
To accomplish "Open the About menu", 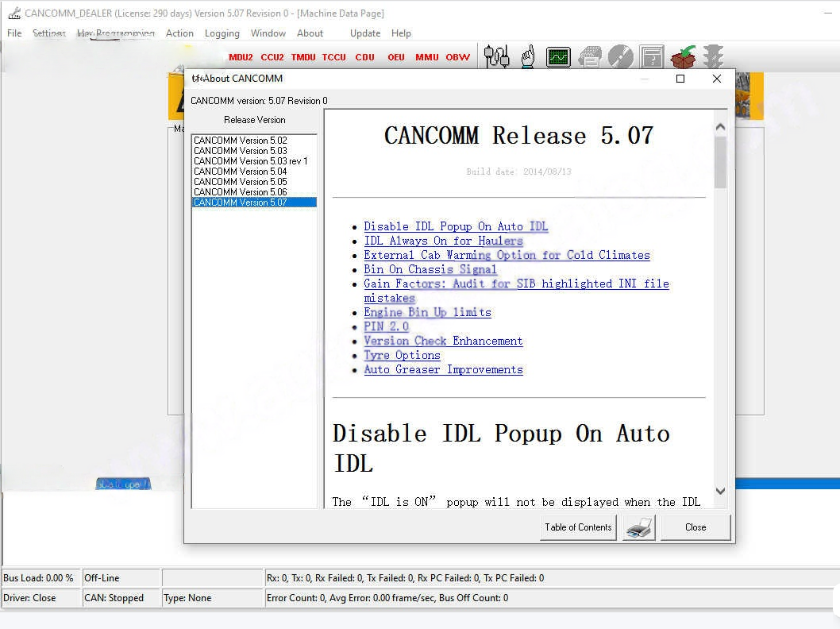I will [310, 33].
